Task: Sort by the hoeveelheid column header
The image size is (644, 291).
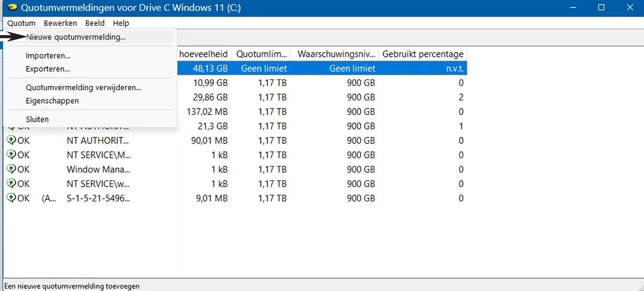Action: click(x=204, y=54)
